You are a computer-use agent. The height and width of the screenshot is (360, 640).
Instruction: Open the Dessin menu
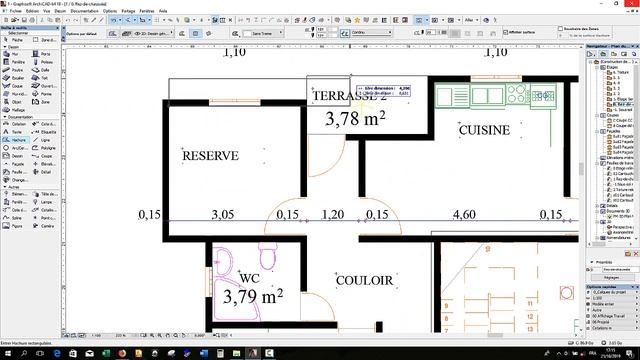click(60, 11)
